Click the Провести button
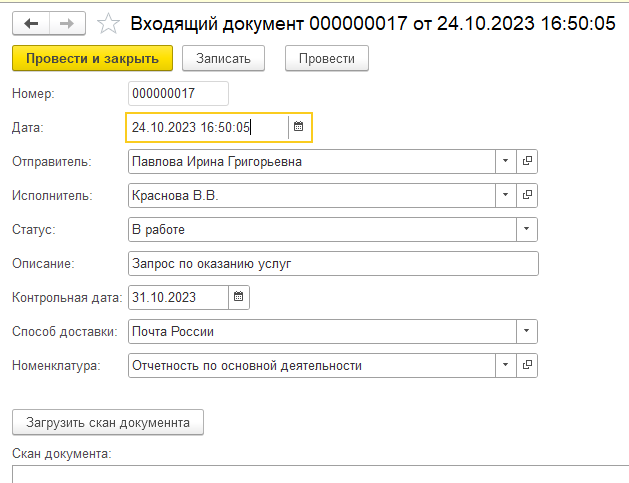This screenshot has width=629, height=483. point(327,59)
